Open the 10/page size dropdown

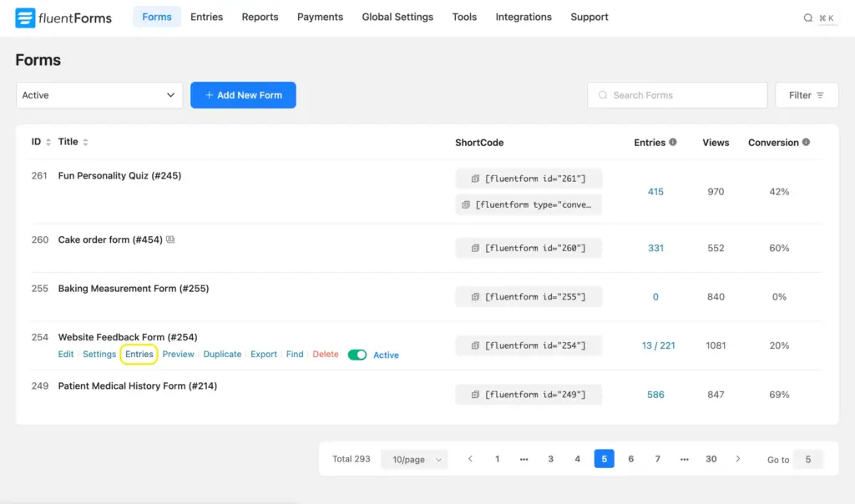pyautogui.click(x=414, y=459)
